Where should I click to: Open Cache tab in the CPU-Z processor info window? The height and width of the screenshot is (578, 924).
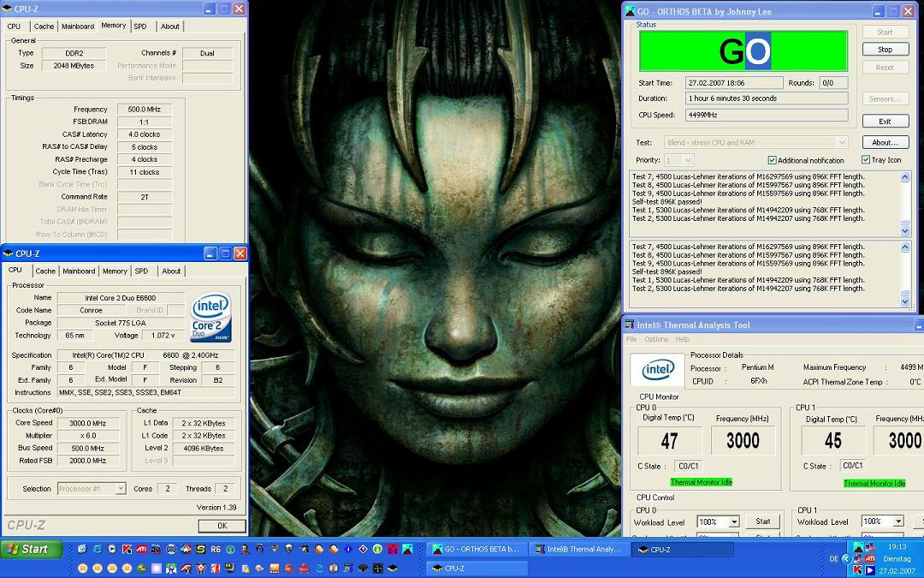pyautogui.click(x=45, y=271)
